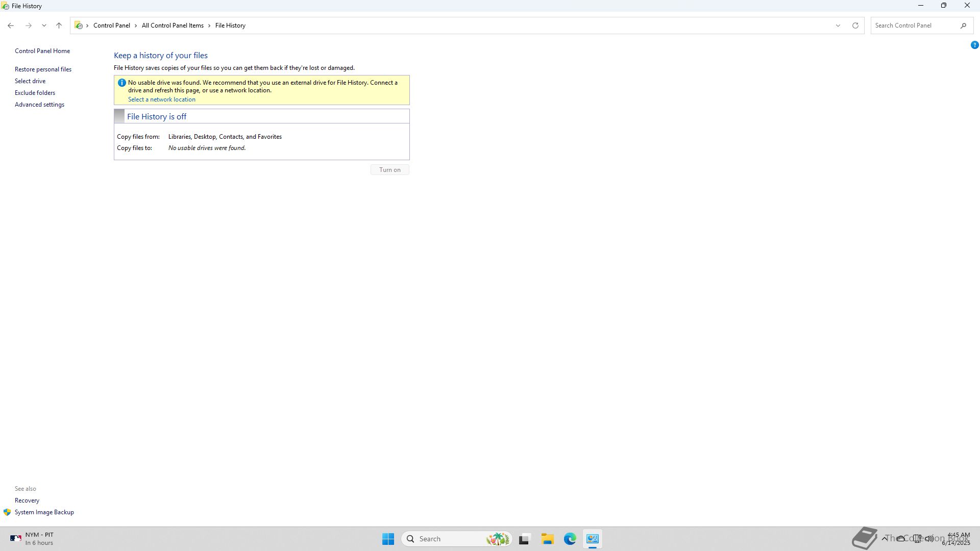Image resolution: width=980 pixels, height=551 pixels.
Task: Open File Explorer from taskbar
Action: 547,539
